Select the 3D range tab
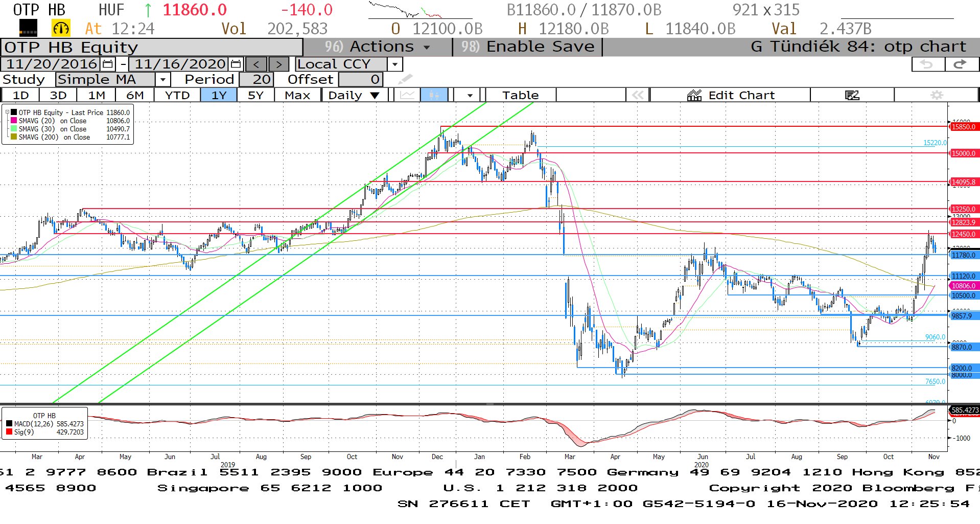This screenshot has height=524, width=980. (x=58, y=95)
